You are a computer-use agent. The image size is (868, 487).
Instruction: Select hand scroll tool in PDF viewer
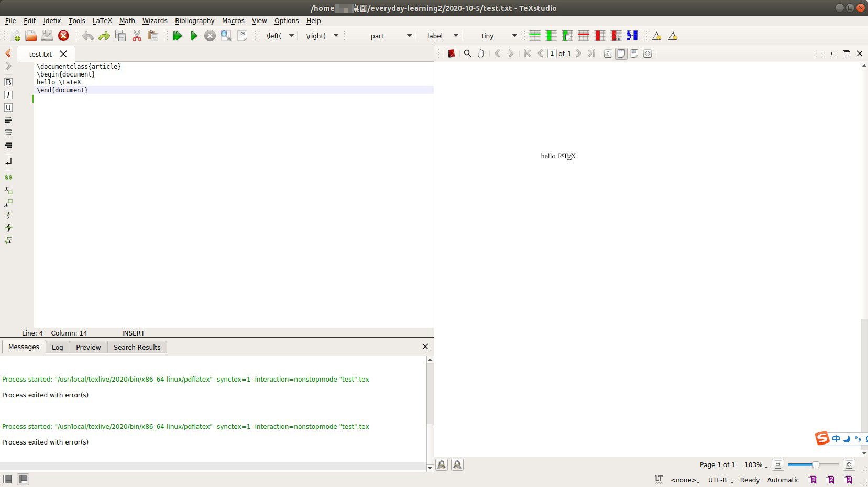pos(481,53)
